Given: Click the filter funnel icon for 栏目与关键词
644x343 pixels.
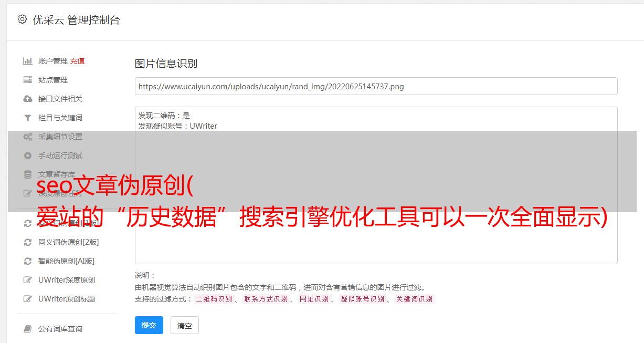Looking at the screenshot, I should click(x=28, y=118).
